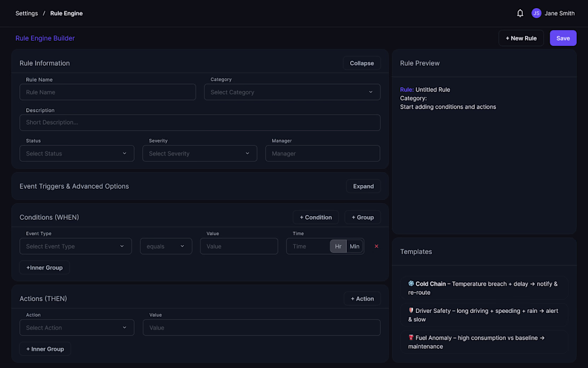Click the Fuel Anomaly pump icon

(x=411, y=337)
